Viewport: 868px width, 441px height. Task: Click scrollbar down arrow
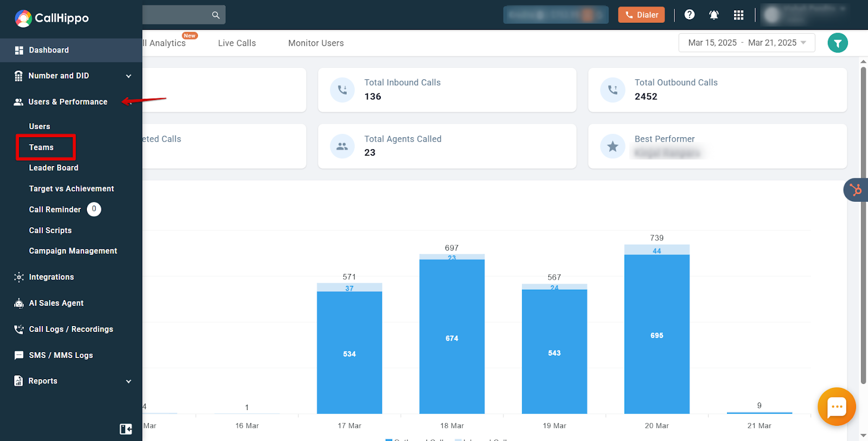coord(864,436)
